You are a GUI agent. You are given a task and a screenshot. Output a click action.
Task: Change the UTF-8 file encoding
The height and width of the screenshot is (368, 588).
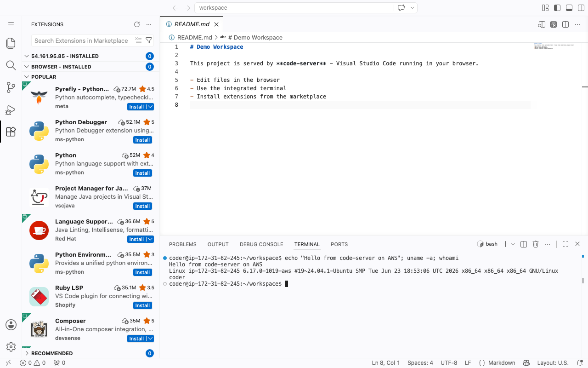coord(449,363)
